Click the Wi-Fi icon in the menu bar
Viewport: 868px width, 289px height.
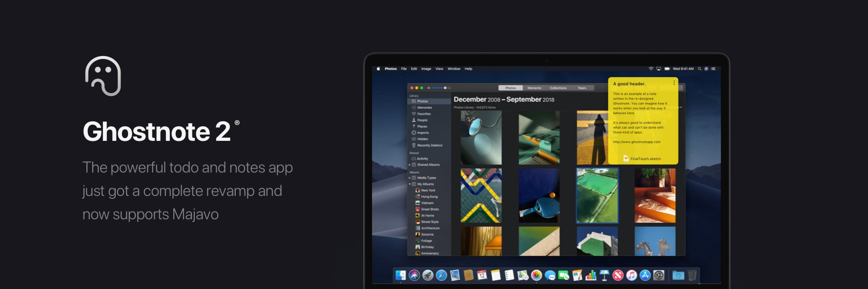pyautogui.click(x=651, y=69)
